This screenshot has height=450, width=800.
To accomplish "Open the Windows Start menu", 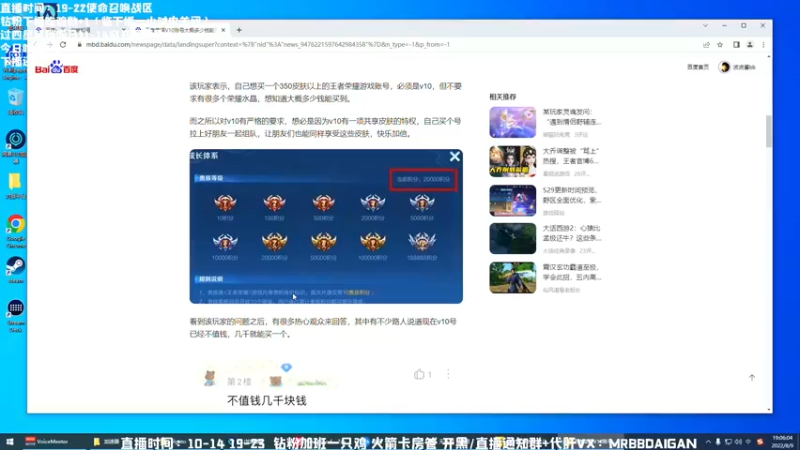I will coord(10,442).
